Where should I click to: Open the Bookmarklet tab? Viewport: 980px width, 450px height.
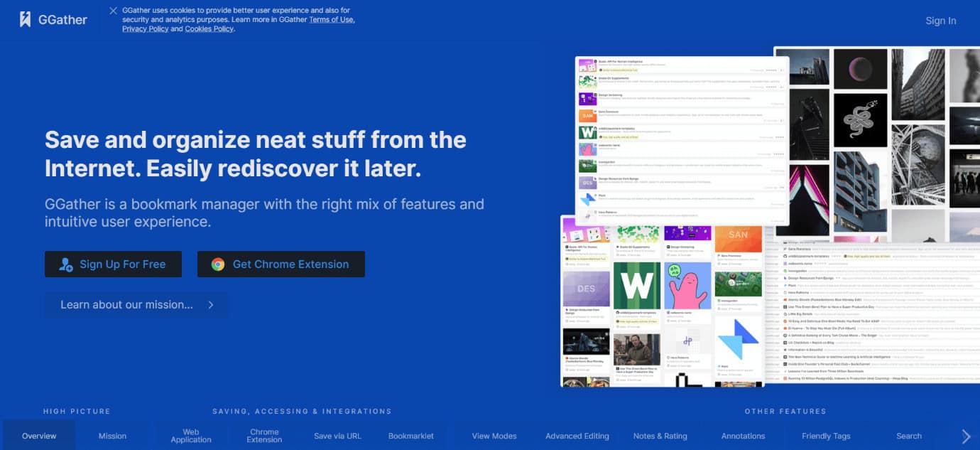click(x=411, y=436)
